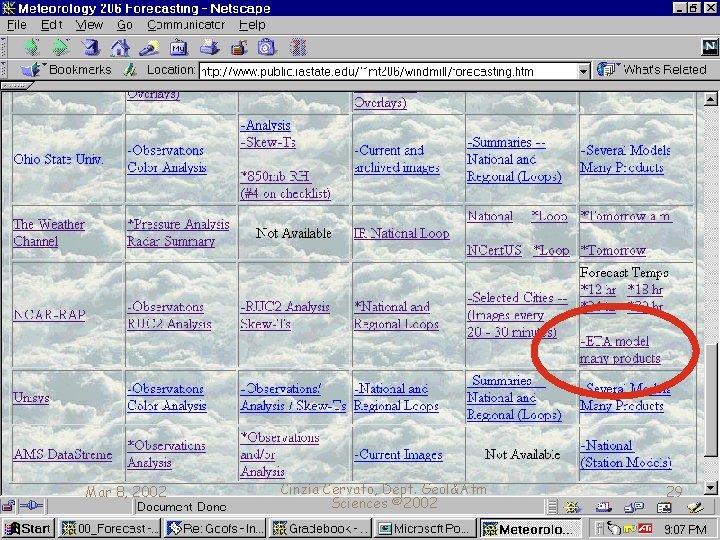Open the *Tomorrow a.m. link
The image size is (720, 540).
[626, 216]
